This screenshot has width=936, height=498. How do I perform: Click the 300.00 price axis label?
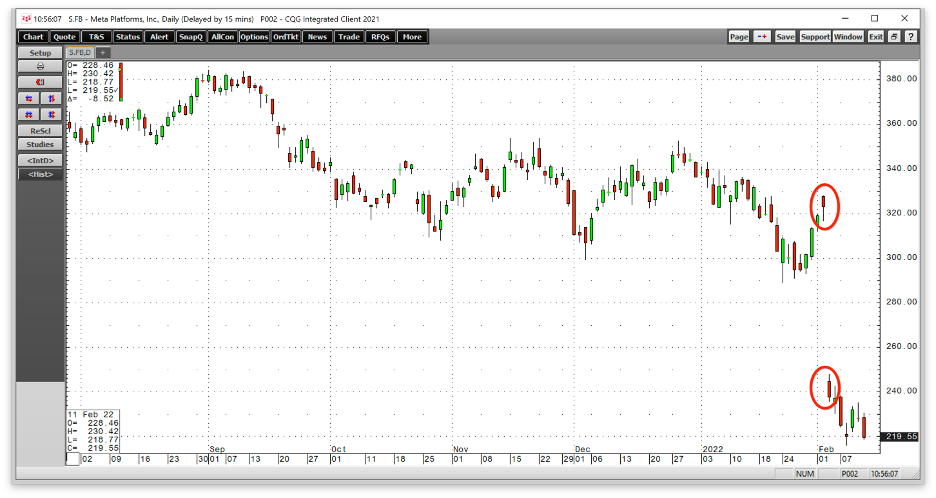point(901,257)
